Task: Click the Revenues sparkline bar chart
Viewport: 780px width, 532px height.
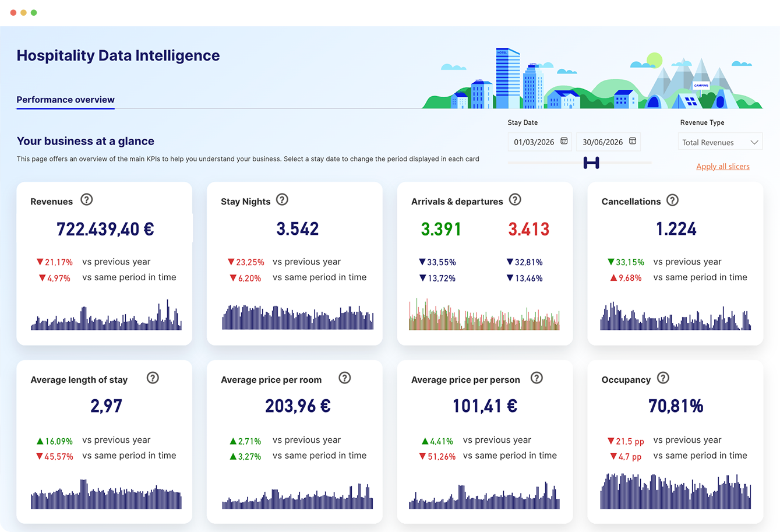Action: tap(105, 318)
